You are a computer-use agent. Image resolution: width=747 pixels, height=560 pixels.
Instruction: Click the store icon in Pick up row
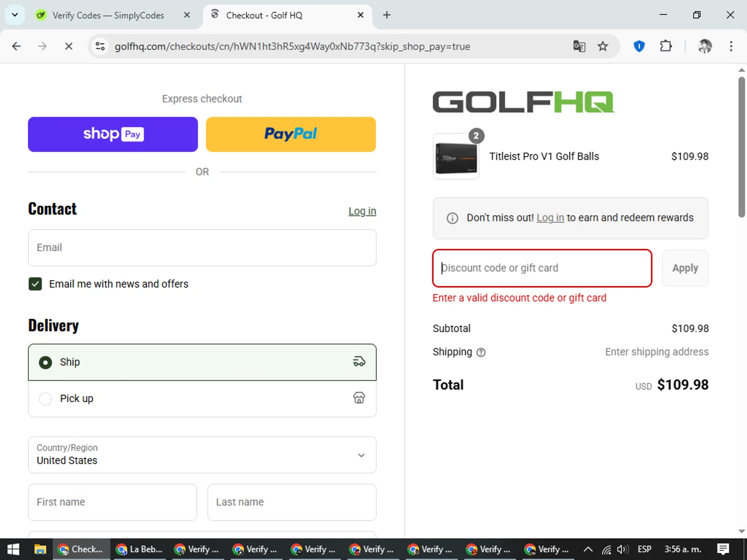point(359,398)
